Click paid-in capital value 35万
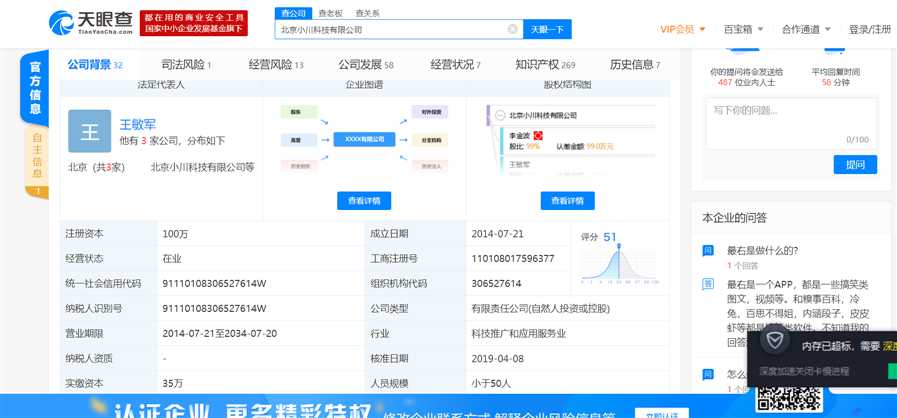Image resolution: width=897 pixels, height=418 pixels. coord(172,383)
